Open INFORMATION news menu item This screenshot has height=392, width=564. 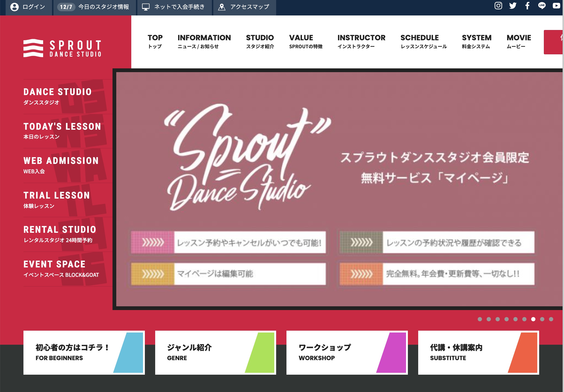pyautogui.click(x=204, y=41)
